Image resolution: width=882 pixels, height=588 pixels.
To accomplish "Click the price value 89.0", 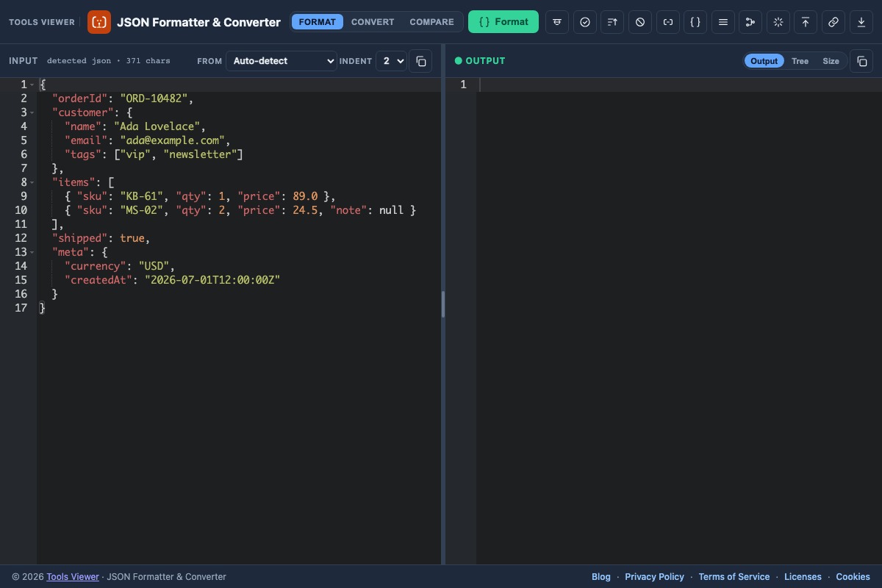I will [305, 196].
